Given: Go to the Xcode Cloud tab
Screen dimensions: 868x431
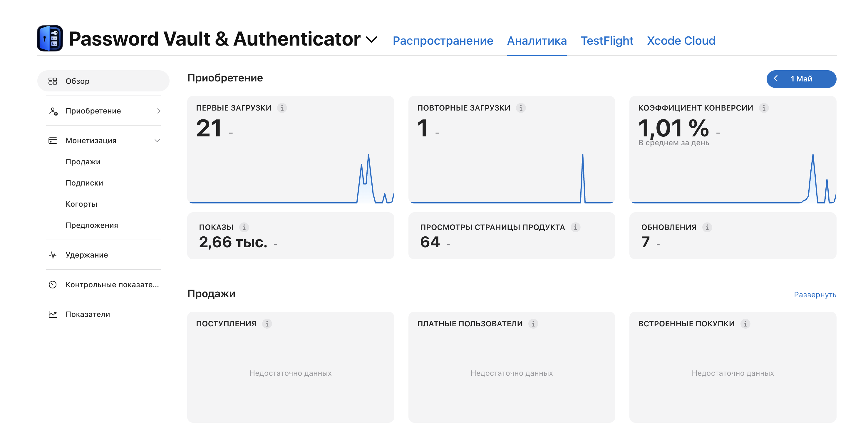Looking at the screenshot, I should (681, 41).
